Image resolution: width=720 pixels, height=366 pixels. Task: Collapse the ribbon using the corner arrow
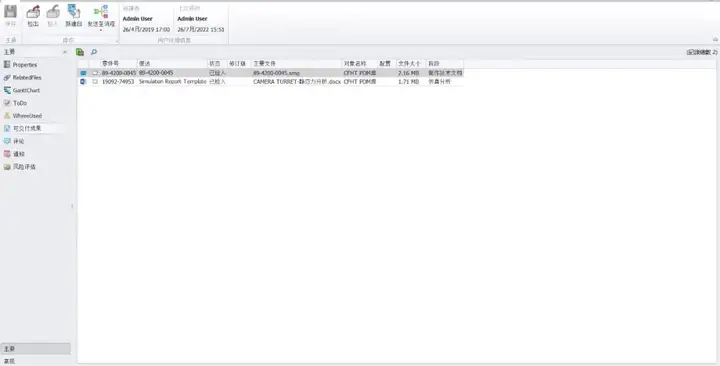point(715,40)
